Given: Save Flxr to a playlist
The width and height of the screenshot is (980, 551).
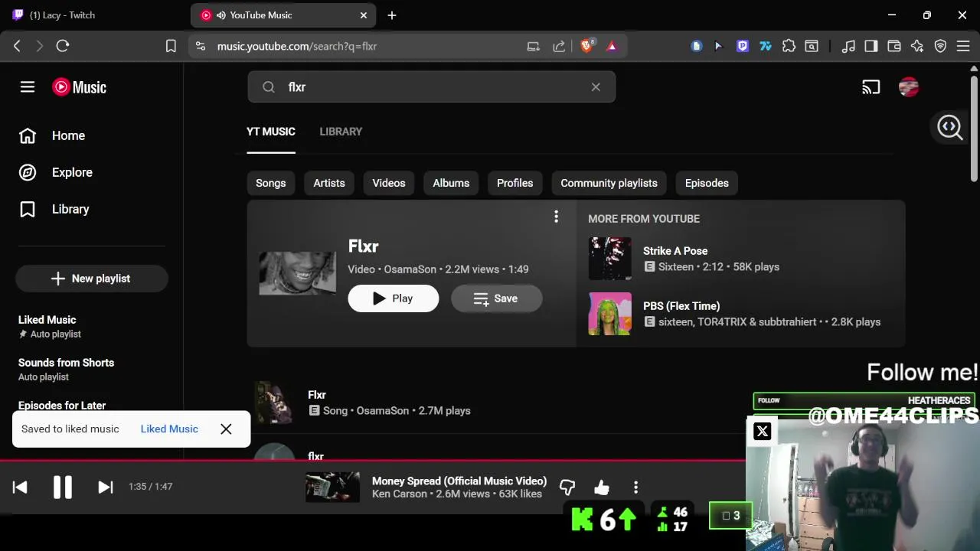Looking at the screenshot, I should click(x=496, y=298).
